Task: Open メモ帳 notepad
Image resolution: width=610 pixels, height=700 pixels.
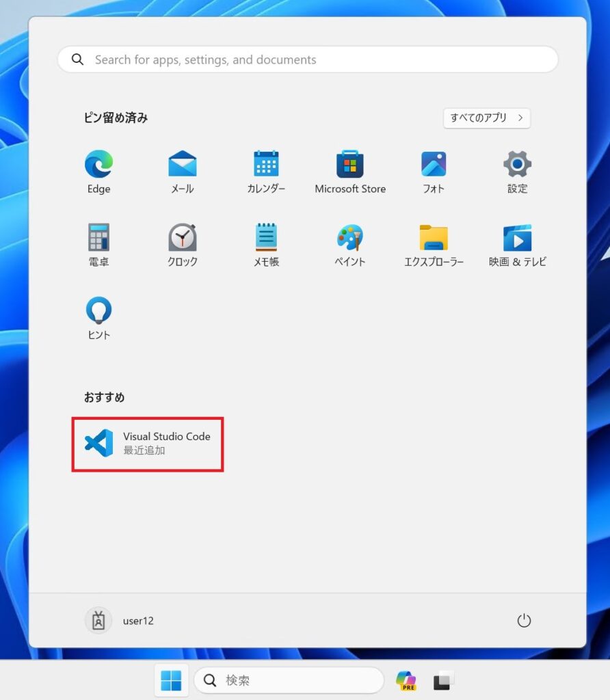Action: [266, 245]
